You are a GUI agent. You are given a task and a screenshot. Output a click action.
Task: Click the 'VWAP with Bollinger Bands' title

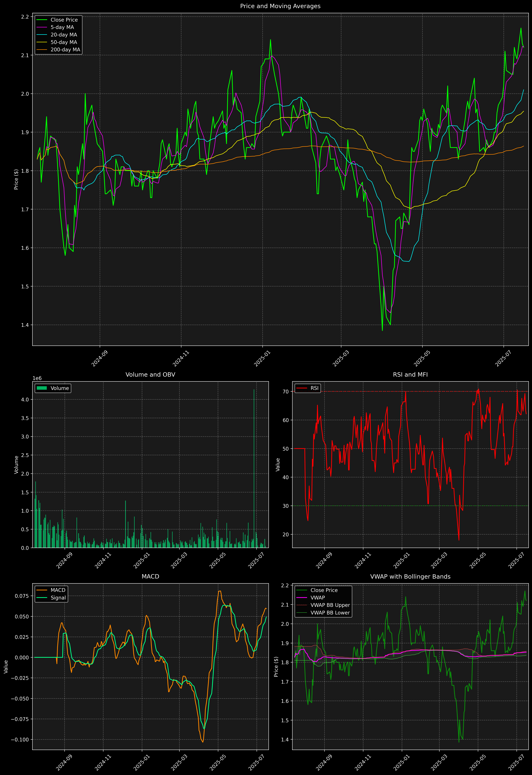(x=410, y=577)
